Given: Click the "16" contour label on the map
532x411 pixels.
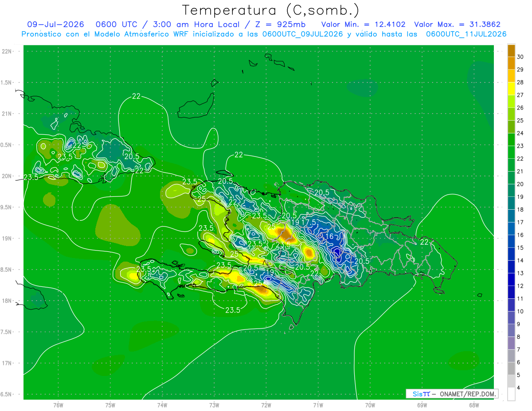Looking at the screenshot, I should [329, 237].
